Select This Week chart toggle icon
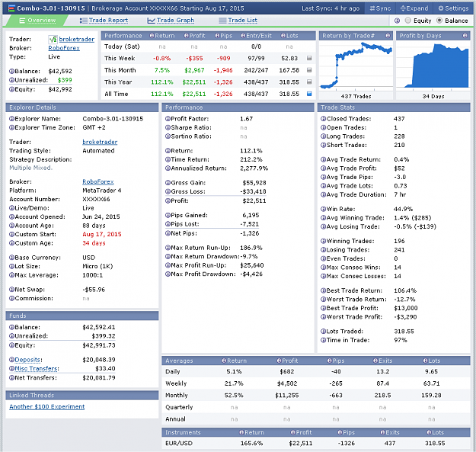Viewport: 476px width, 452px height. (309, 58)
